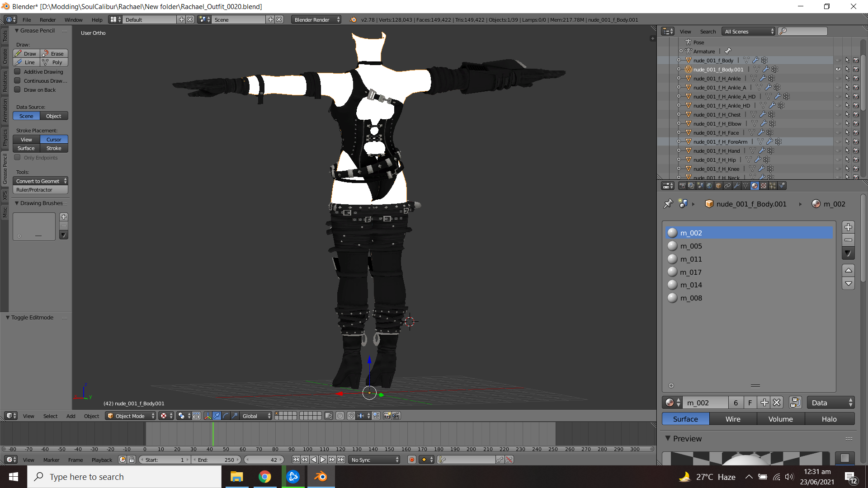Toggle the manipulator widget display icon
868x488 pixels.
tap(208, 416)
